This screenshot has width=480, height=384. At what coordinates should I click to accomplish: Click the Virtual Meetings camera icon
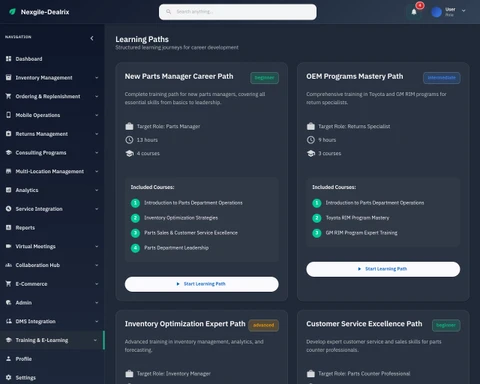point(9,246)
